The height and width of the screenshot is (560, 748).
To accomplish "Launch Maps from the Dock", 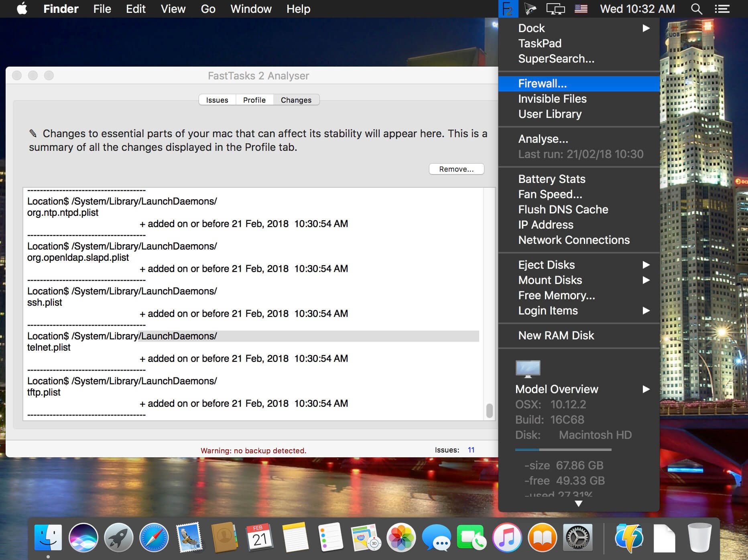I will pos(366,538).
